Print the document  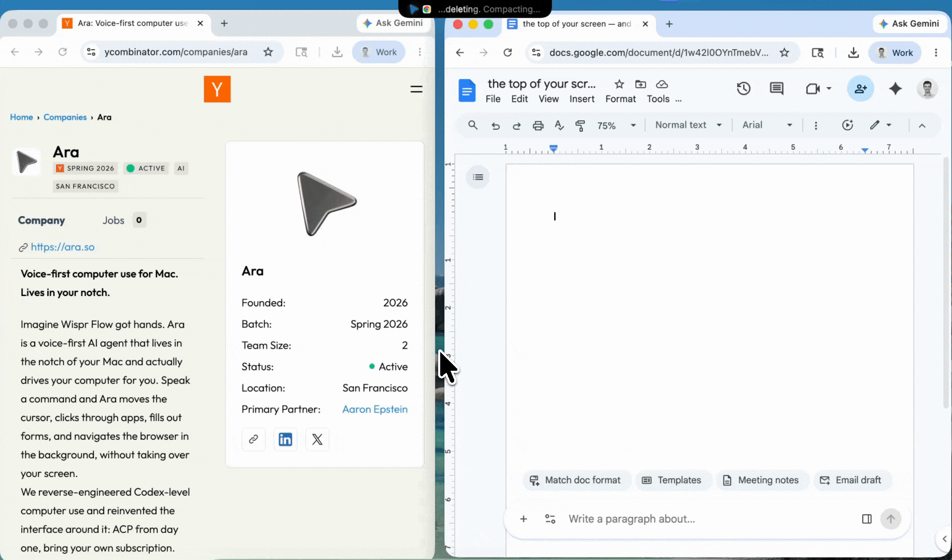[538, 125]
